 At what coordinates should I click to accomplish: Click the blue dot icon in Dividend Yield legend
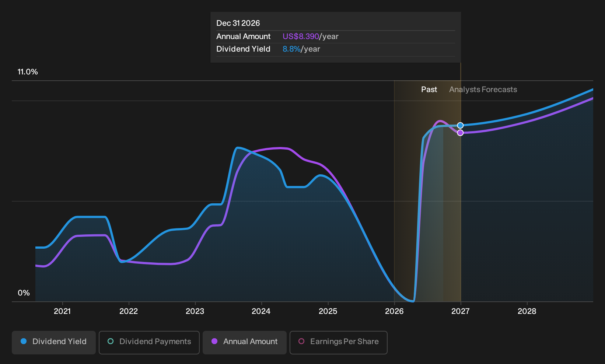coord(24,342)
